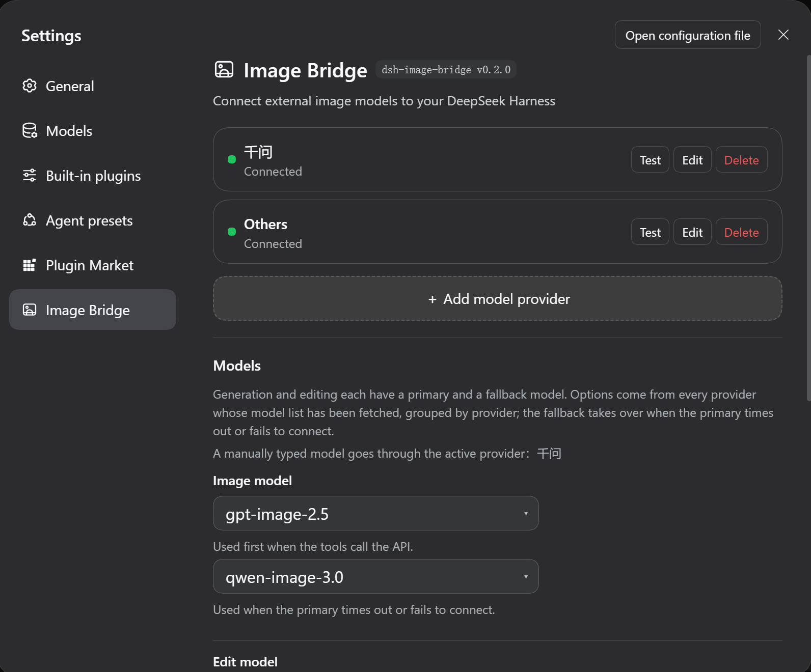The height and width of the screenshot is (672, 811).
Task: Go to the Models settings section
Action: pyautogui.click(x=93, y=130)
